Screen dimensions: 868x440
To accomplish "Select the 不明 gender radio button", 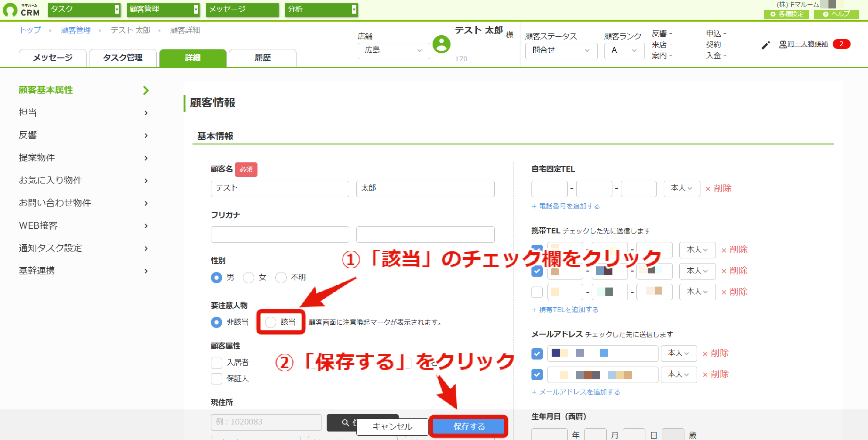I will (281, 278).
